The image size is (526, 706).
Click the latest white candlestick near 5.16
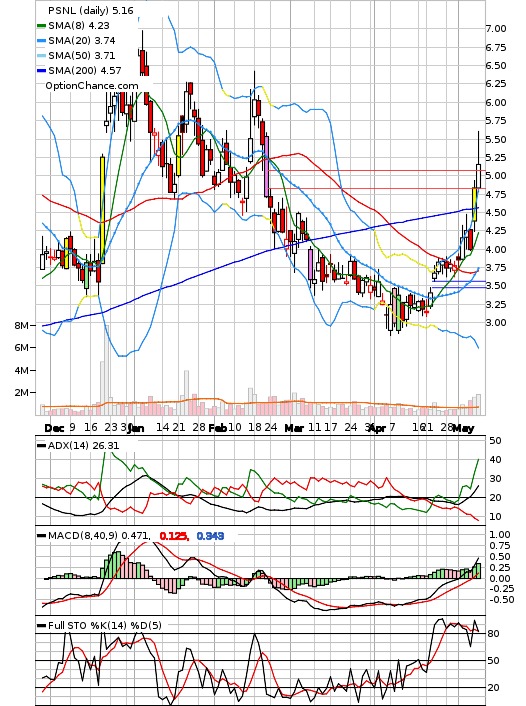click(x=478, y=176)
